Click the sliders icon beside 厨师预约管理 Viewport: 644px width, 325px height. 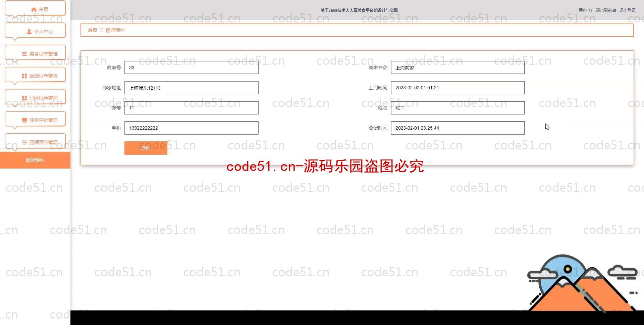coord(24,142)
